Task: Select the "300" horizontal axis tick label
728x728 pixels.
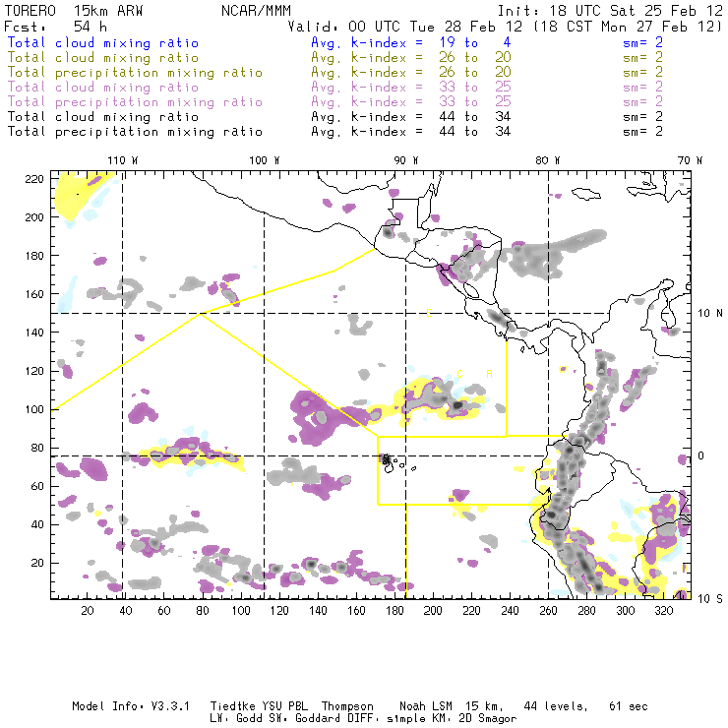Action: click(x=626, y=611)
